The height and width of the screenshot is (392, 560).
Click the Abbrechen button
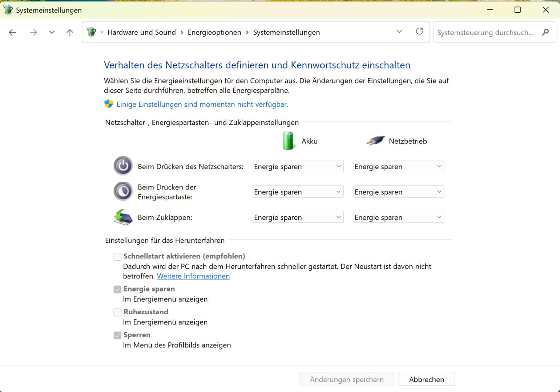tap(427, 379)
